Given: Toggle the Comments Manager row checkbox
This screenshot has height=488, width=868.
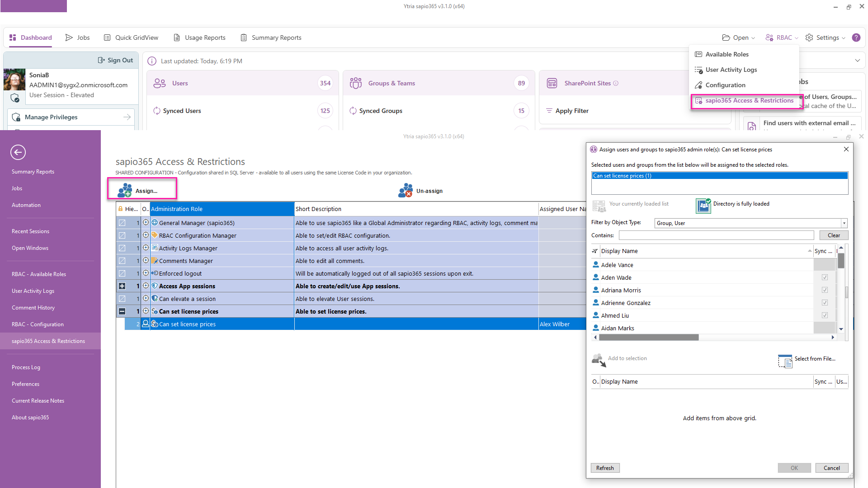Looking at the screenshot, I should point(122,261).
